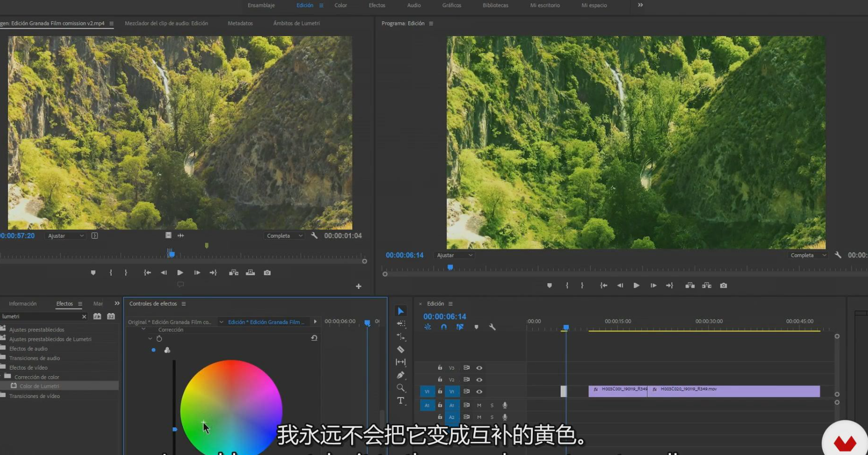Switch to the Color workspace tab

[x=341, y=6]
